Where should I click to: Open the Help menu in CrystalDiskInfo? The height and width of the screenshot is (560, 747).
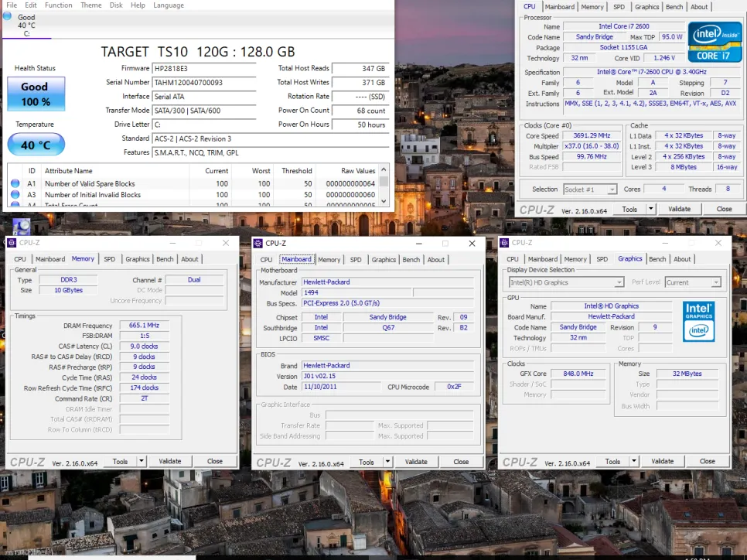[138, 5]
